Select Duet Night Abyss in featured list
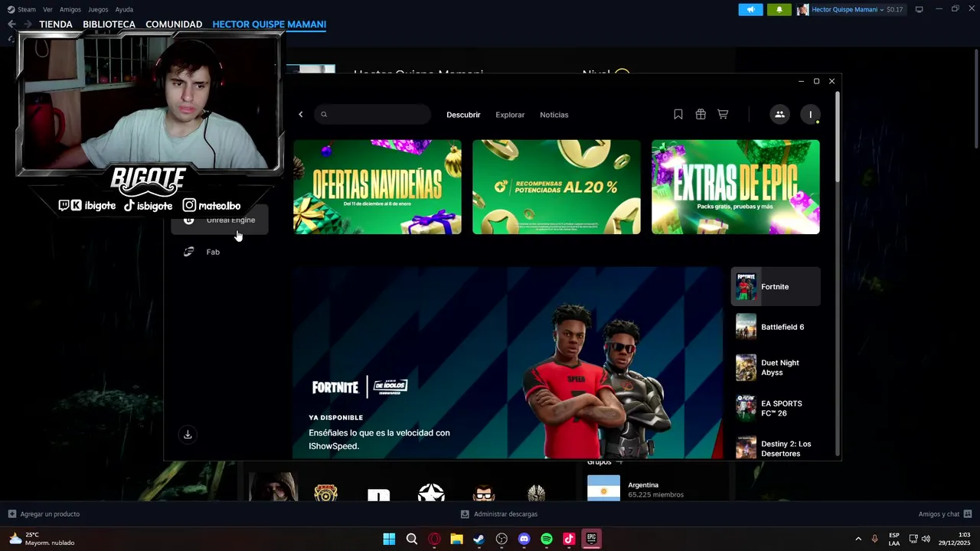Screen dimensions: 980x551 coord(776,367)
